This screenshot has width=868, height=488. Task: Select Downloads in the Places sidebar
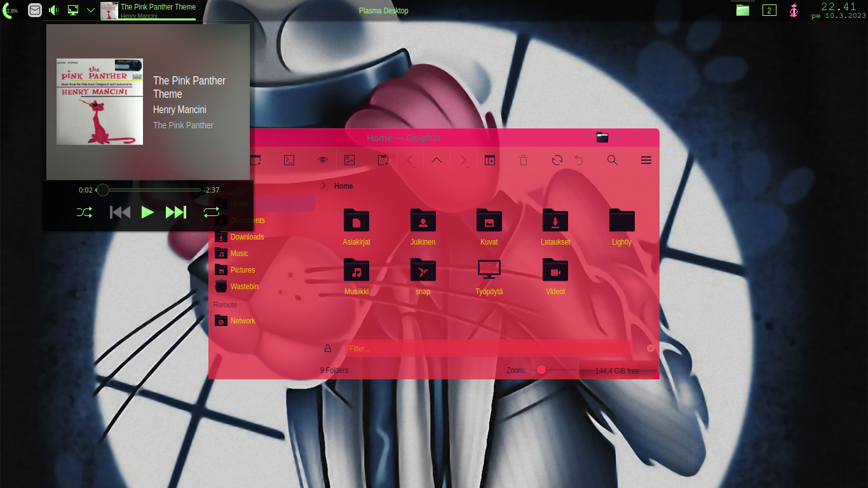(x=264, y=237)
